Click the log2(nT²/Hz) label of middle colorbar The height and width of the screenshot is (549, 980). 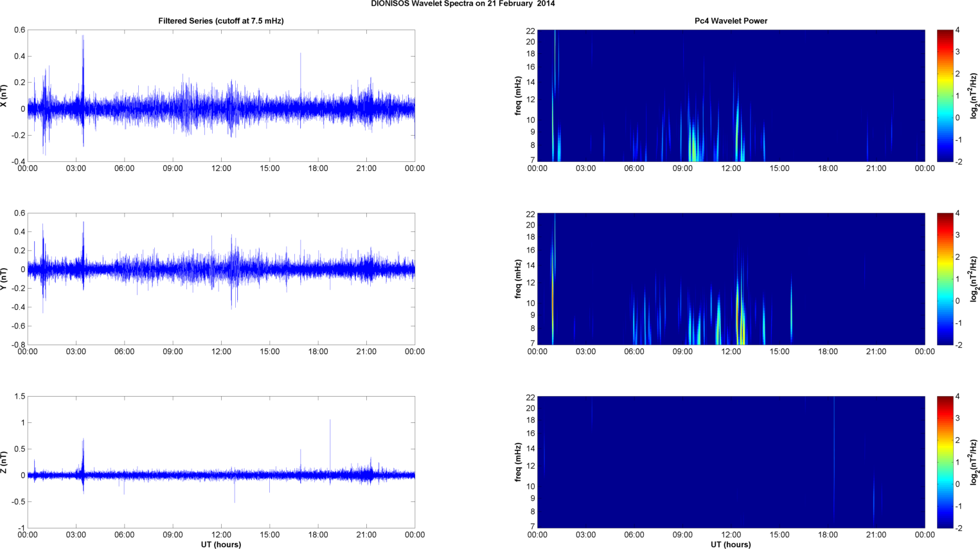974,279
